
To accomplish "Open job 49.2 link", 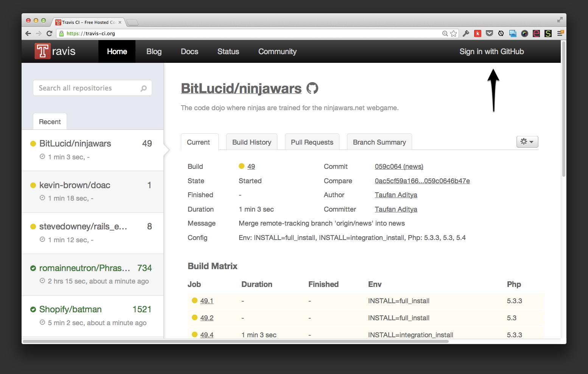I will (x=207, y=318).
